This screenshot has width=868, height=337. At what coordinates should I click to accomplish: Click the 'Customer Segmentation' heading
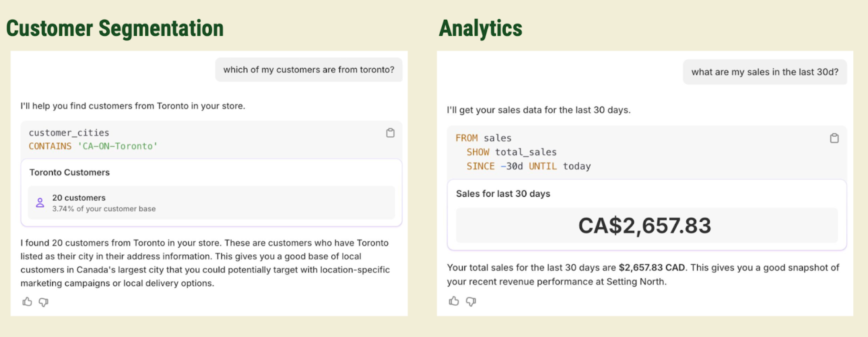(x=115, y=28)
